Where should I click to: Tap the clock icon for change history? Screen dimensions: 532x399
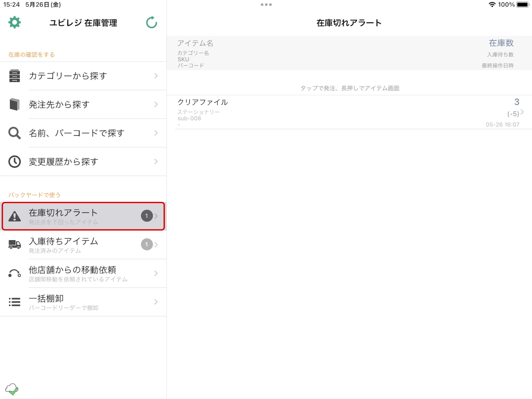pyautogui.click(x=14, y=162)
